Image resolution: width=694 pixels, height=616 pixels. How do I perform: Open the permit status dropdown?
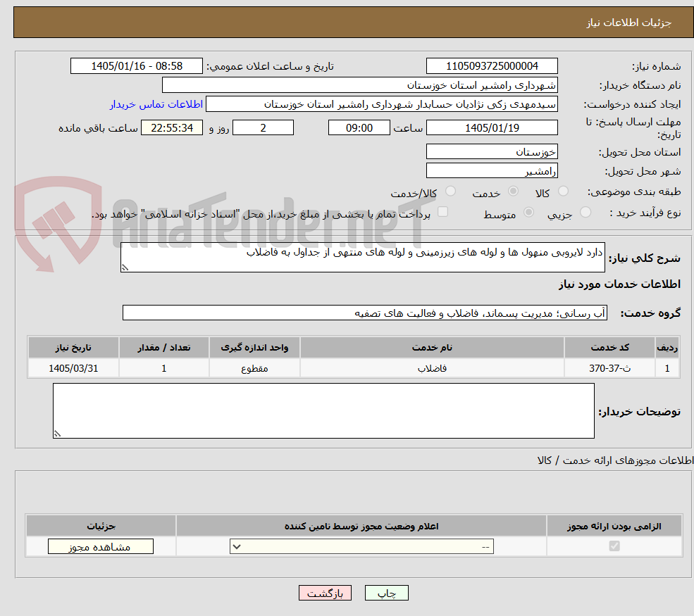click(x=361, y=546)
